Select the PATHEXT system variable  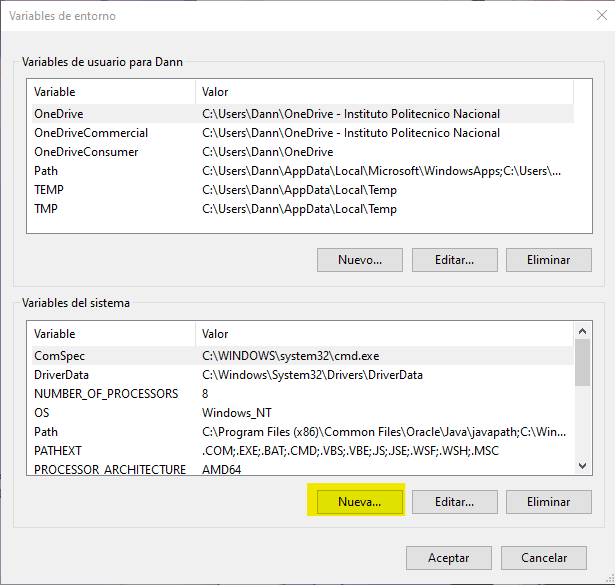tap(302, 451)
